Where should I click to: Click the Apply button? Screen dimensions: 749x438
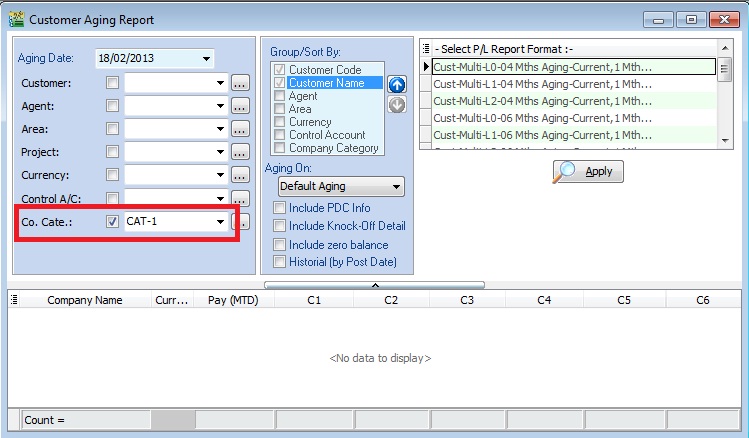click(x=588, y=171)
